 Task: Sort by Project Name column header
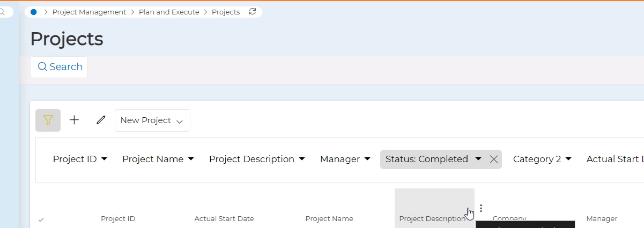329,219
